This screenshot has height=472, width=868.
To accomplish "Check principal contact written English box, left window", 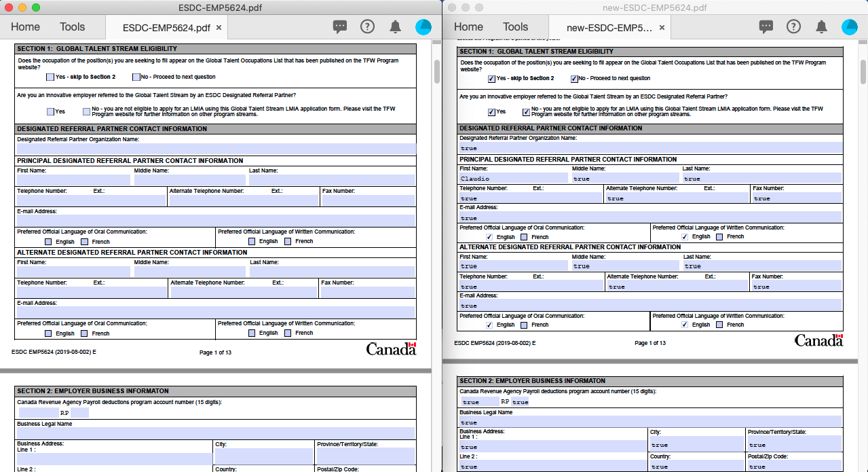I will point(252,241).
